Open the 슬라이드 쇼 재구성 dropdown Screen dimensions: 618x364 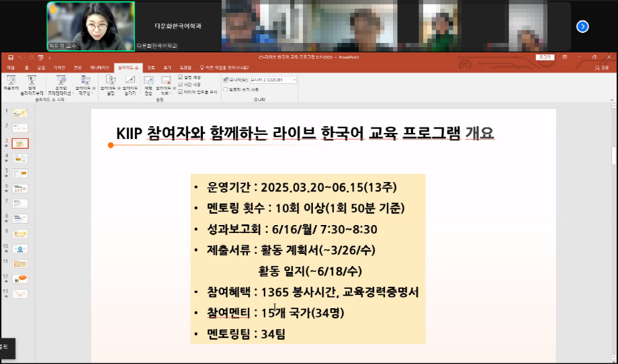[85, 85]
